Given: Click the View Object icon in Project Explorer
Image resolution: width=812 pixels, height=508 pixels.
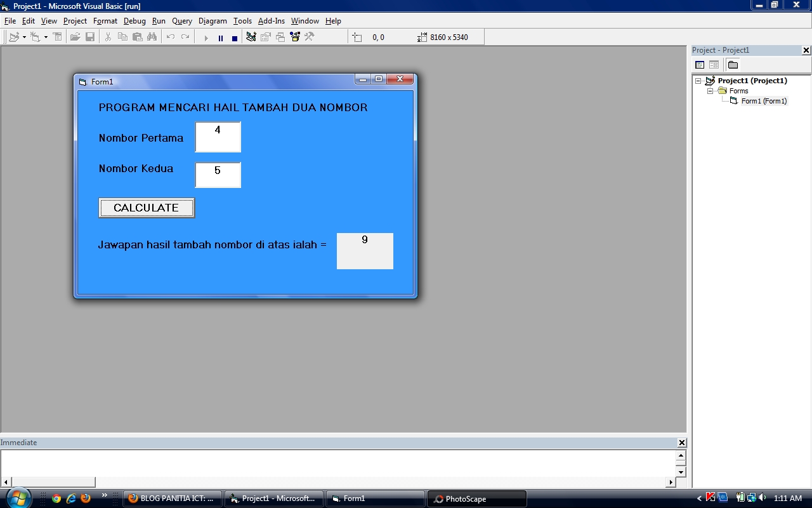Looking at the screenshot, I should point(714,65).
